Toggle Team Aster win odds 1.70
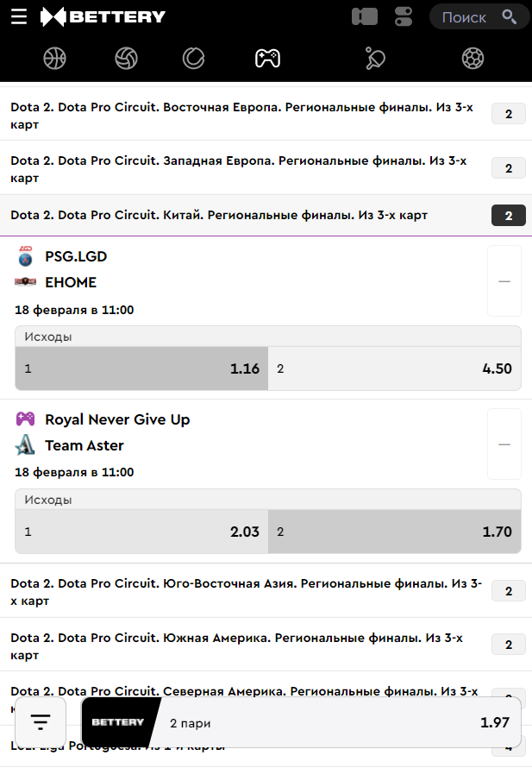 coord(394,532)
